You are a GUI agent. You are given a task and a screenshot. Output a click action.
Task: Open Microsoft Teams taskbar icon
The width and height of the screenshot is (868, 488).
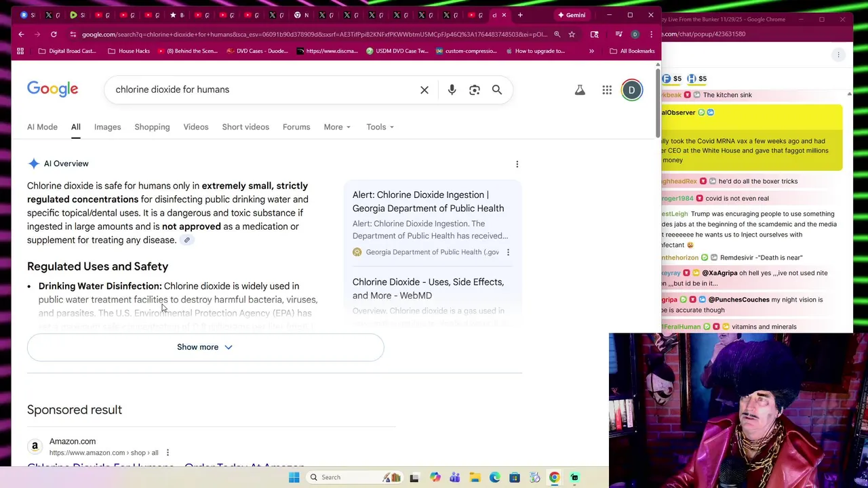pyautogui.click(x=454, y=477)
